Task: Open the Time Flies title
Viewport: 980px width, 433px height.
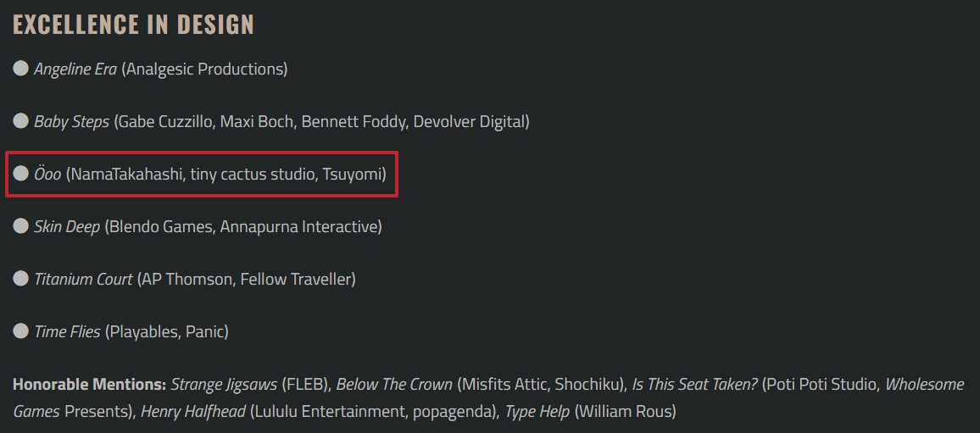Action: [x=67, y=332]
